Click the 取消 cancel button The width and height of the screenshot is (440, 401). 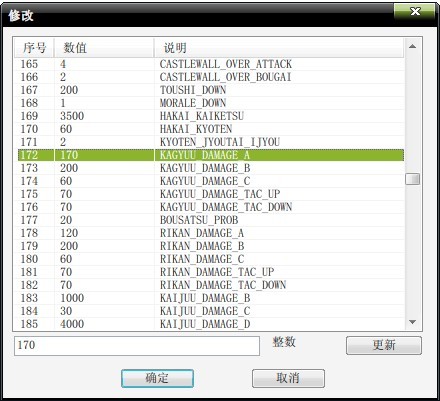[x=288, y=378]
